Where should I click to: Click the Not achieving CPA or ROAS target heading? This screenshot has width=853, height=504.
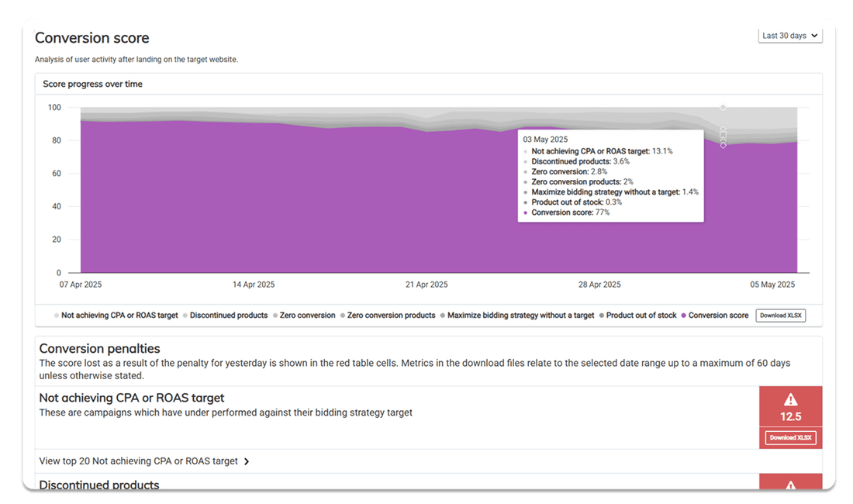pos(132,398)
